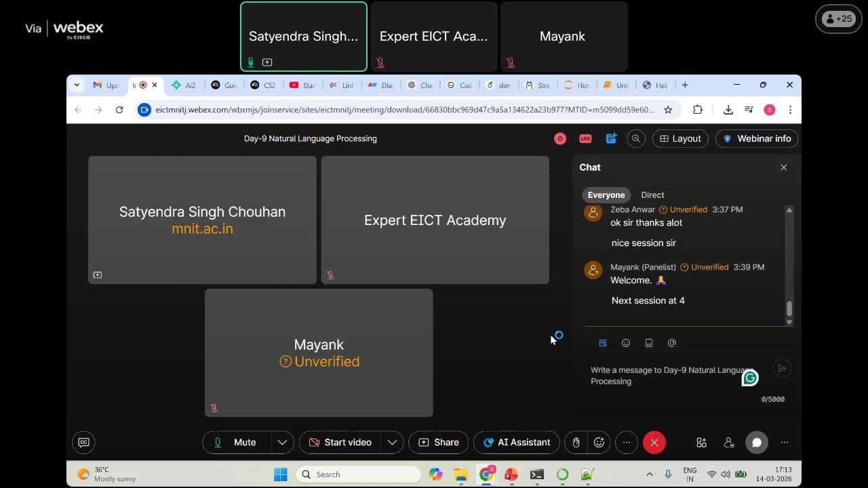Open File Explorer from taskbar
This screenshot has width=868, height=488.
coord(461,474)
